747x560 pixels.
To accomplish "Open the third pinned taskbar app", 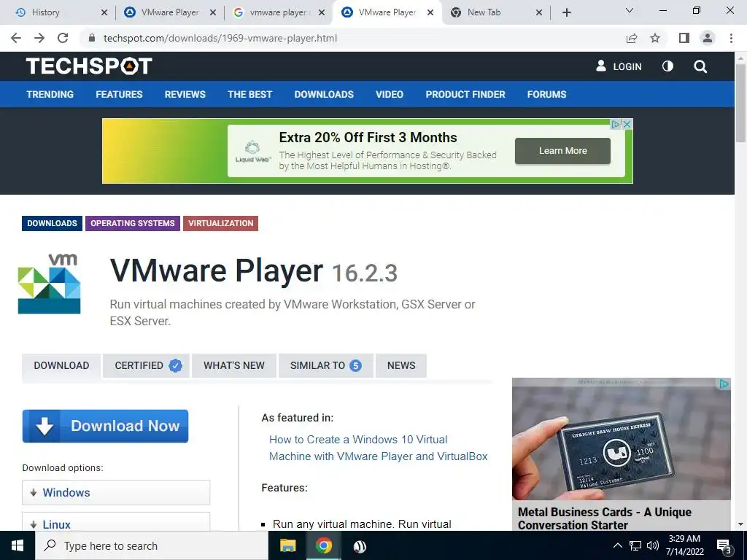I will 360,545.
